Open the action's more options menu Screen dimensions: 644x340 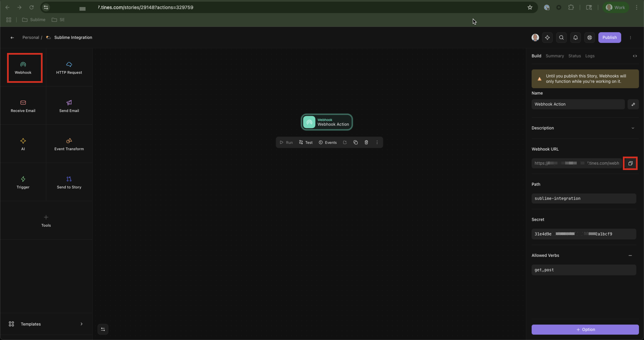(377, 143)
